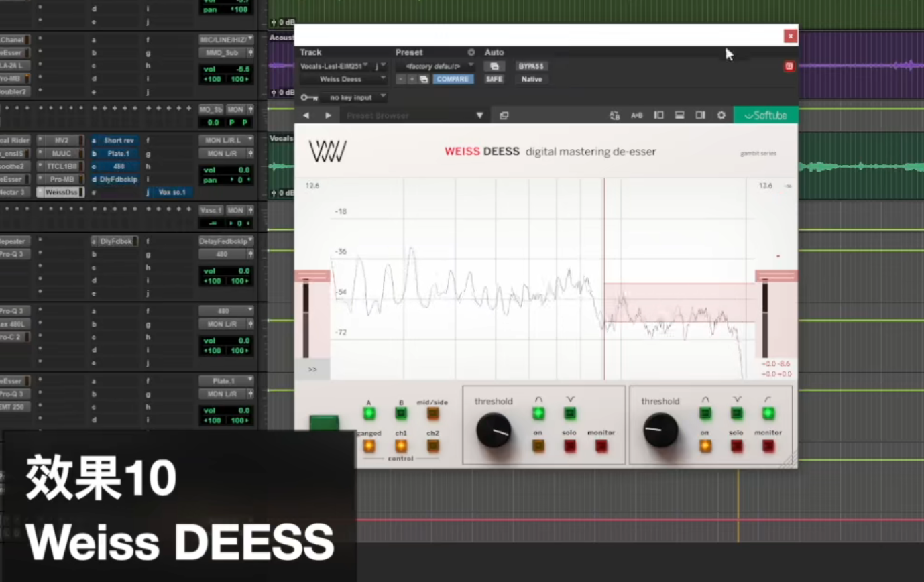This screenshot has width=924, height=582.
Task: Expand the Preset Browser dropdown arrow
Action: click(x=479, y=115)
